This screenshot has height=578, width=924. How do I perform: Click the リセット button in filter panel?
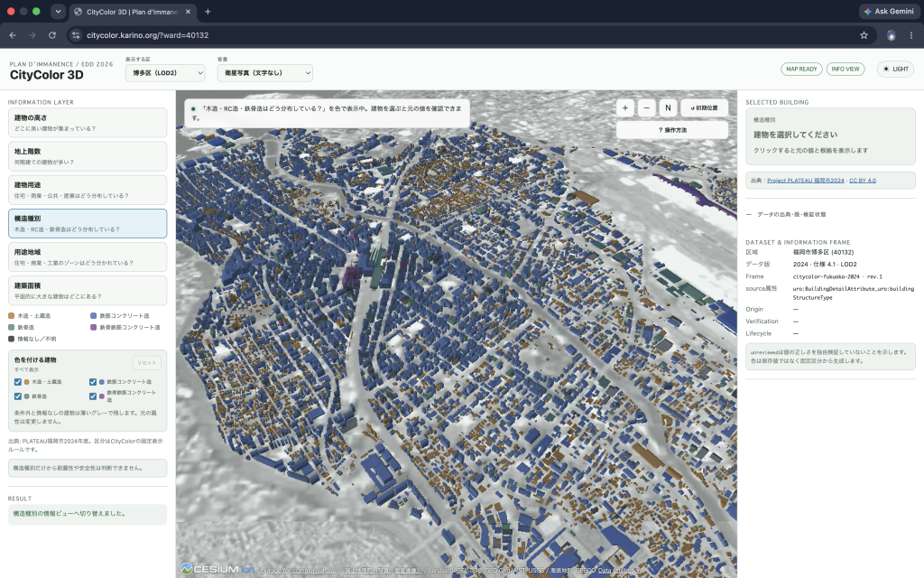147,363
